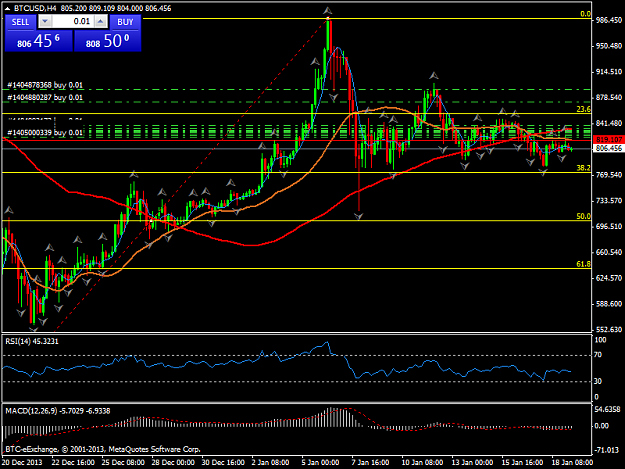Select order label #1404878368 buy 0.01

pos(45,85)
